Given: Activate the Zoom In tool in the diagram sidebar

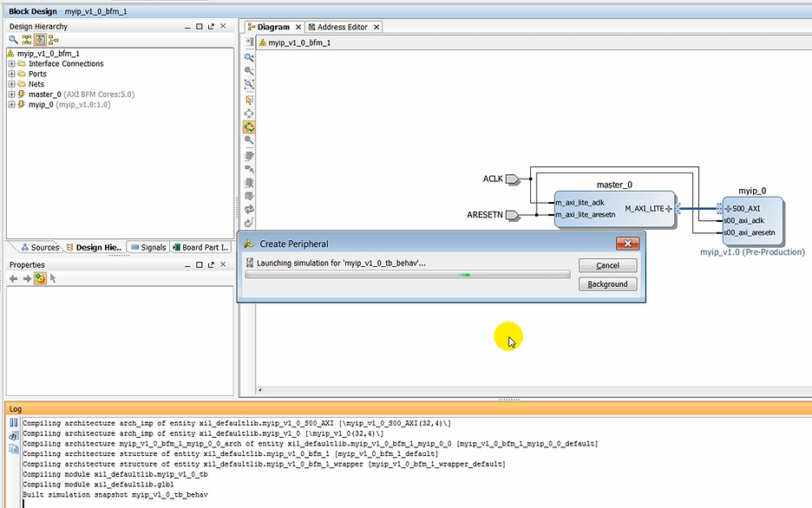Looking at the screenshot, I should point(249,57).
